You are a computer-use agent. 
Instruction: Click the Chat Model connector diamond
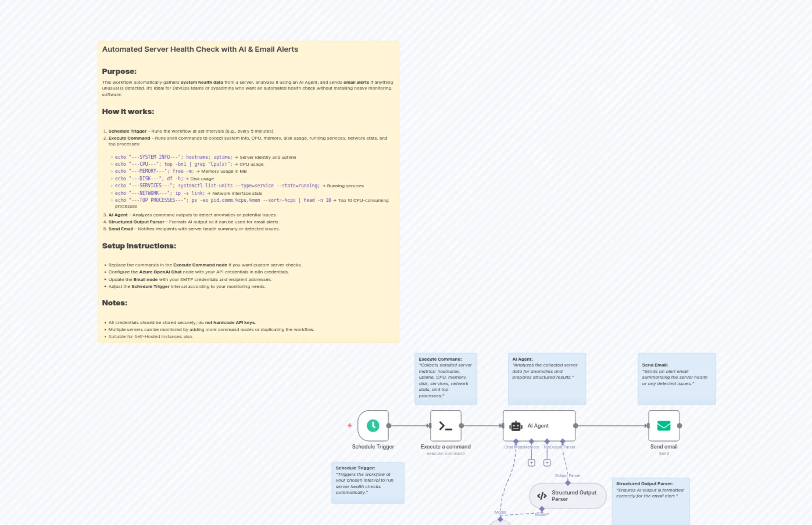click(516, 441)
